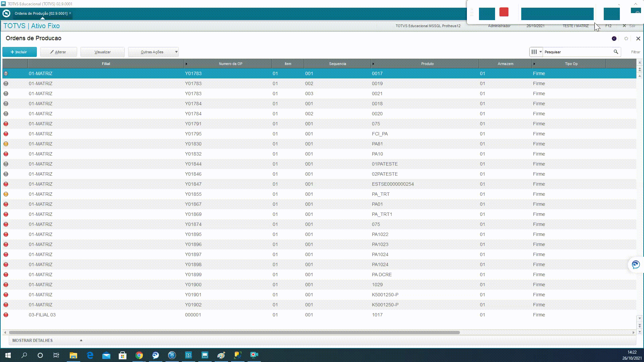Click the Alterar button
The width and height of the screenshot is (644, 362).
[59, 52]
